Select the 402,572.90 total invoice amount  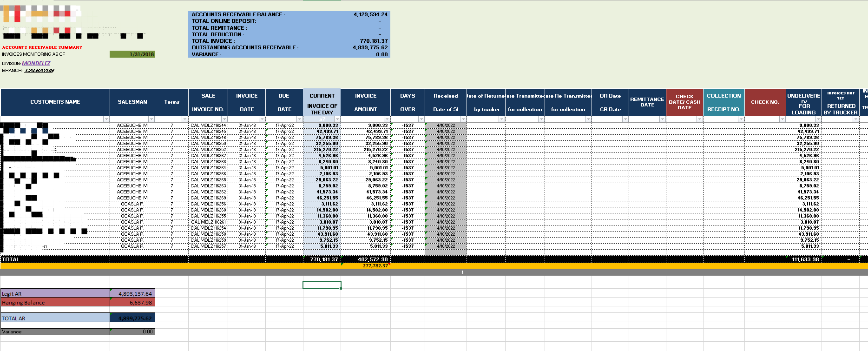[x=373, y=259]
